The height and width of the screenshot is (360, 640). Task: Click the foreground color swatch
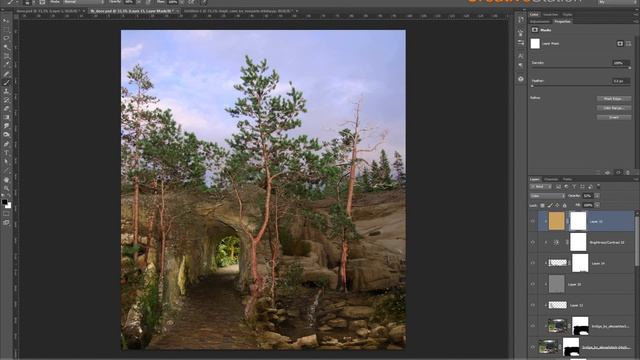tap(4, 202)
